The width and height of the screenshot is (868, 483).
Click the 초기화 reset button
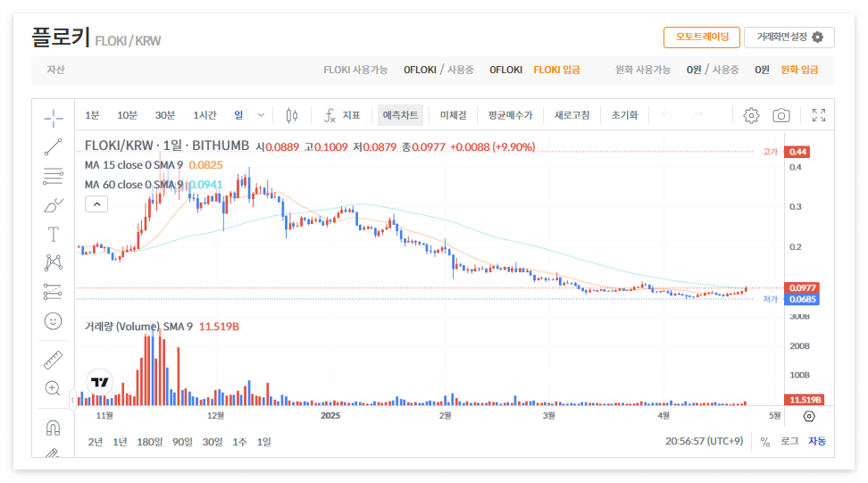[624, 115]
